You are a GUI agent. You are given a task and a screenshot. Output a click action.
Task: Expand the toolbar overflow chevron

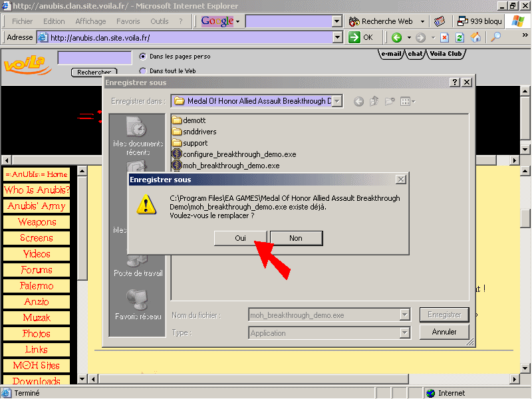point(525,35)
